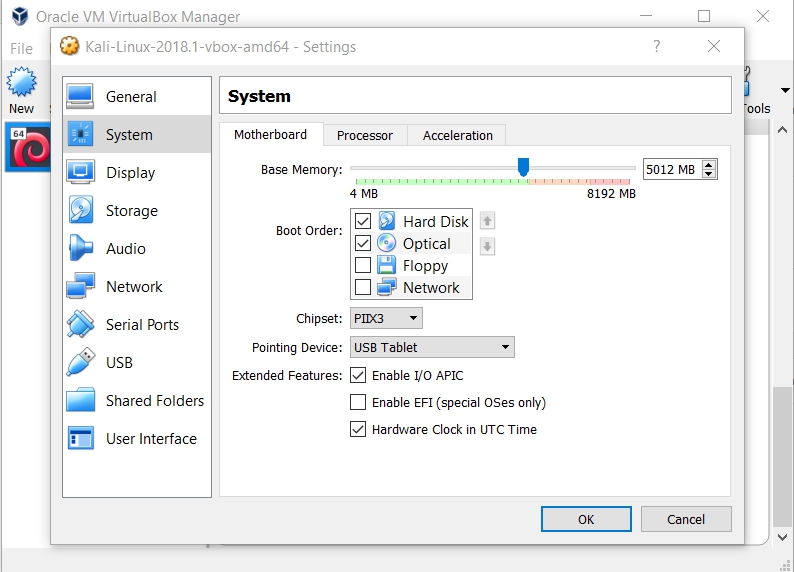Select the Storage disk icon
The width and height of the screenshot is (794, 572).
[x=81, y=211]
